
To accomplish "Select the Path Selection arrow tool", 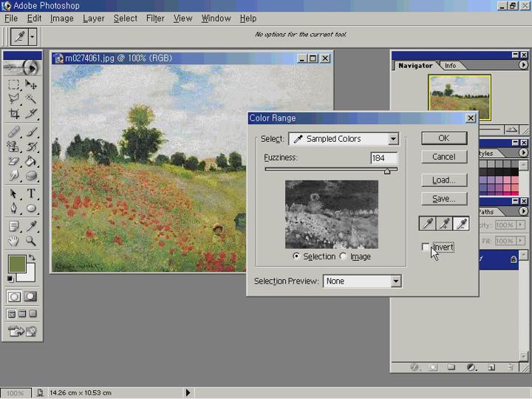I will point(13,194).
